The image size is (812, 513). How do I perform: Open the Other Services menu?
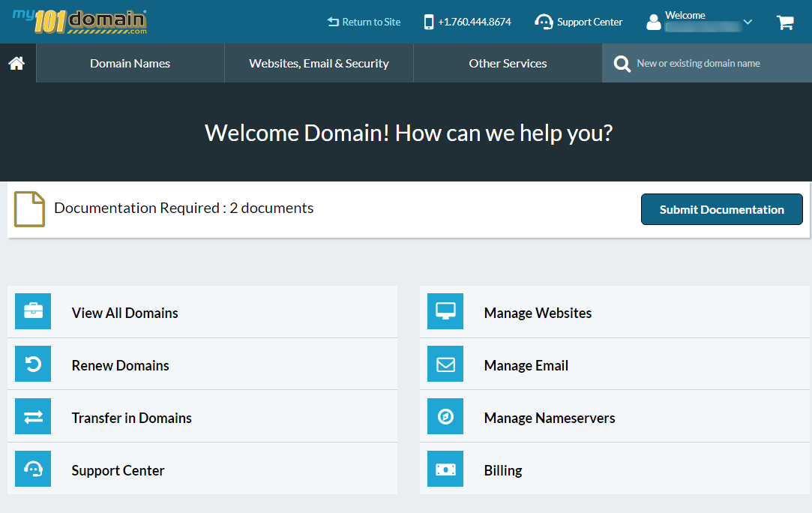point(508,64)
